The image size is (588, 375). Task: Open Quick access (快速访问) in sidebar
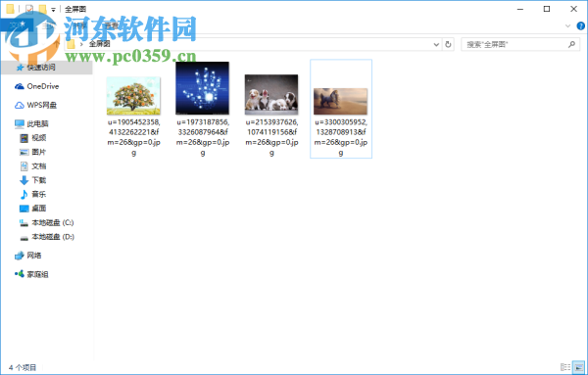coord(46,68)
